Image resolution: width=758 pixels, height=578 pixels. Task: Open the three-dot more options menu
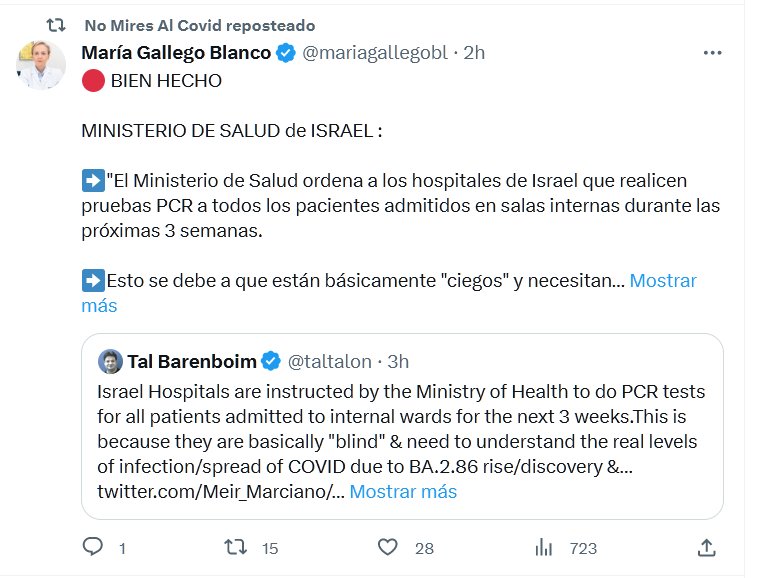[713, 53]
